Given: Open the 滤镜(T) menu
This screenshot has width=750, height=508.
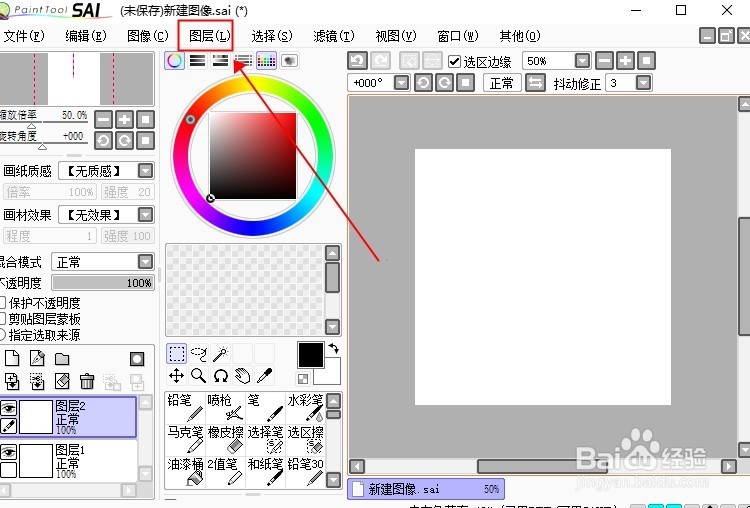Looking at the screenshot, I should [334, 36].
